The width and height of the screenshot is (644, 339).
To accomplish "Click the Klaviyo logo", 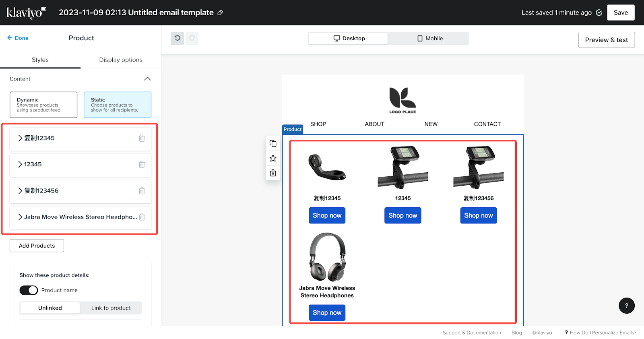I will coord(26,12).
